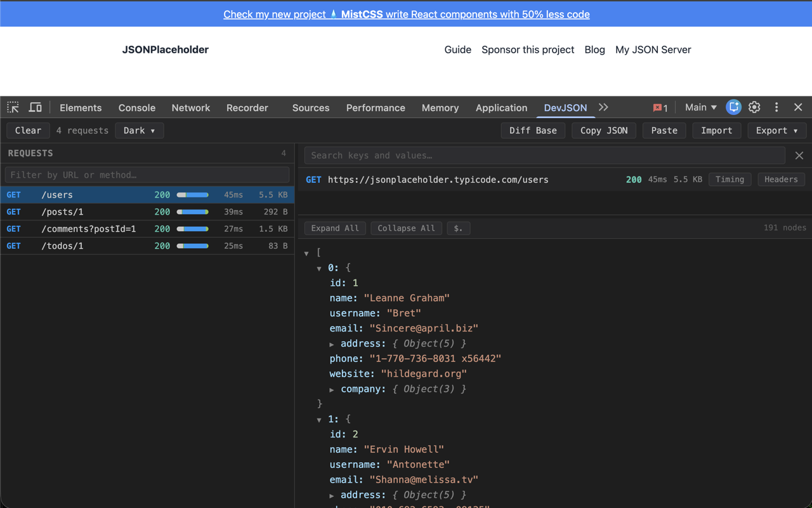Image resolution: width=812 pixels, height=508 pixels.
Task: Open the Export options dropdown
Action: click(776, 130)
